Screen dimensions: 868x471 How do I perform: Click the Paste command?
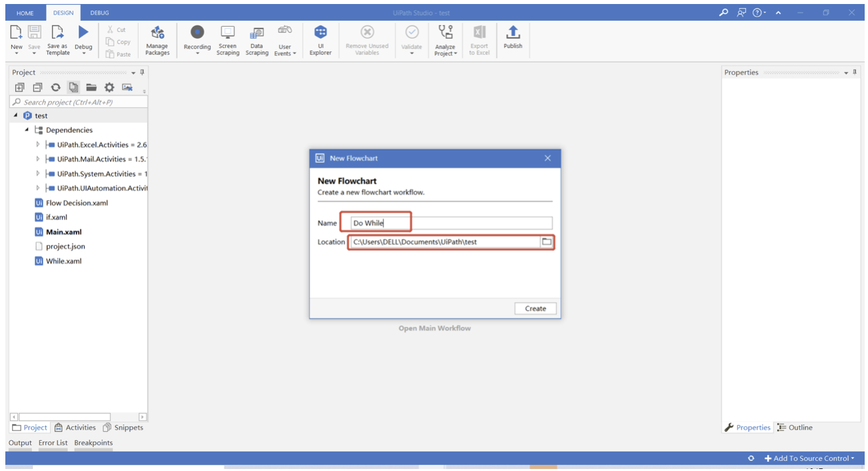coord(118,54)
